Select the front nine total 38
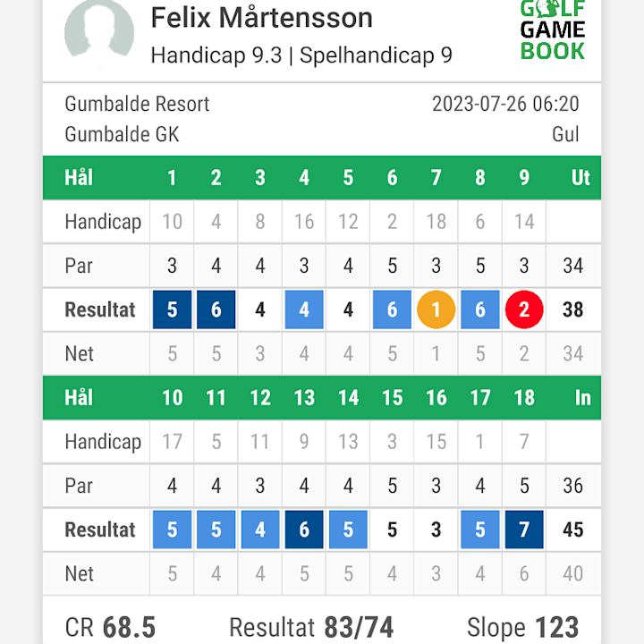This screenshot has height=644, width=644. [572, 309]
